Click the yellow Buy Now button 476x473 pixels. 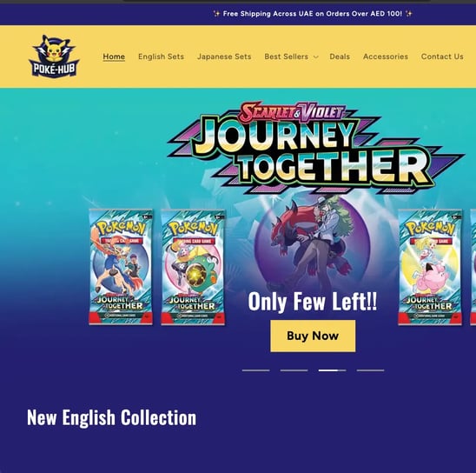313,336
